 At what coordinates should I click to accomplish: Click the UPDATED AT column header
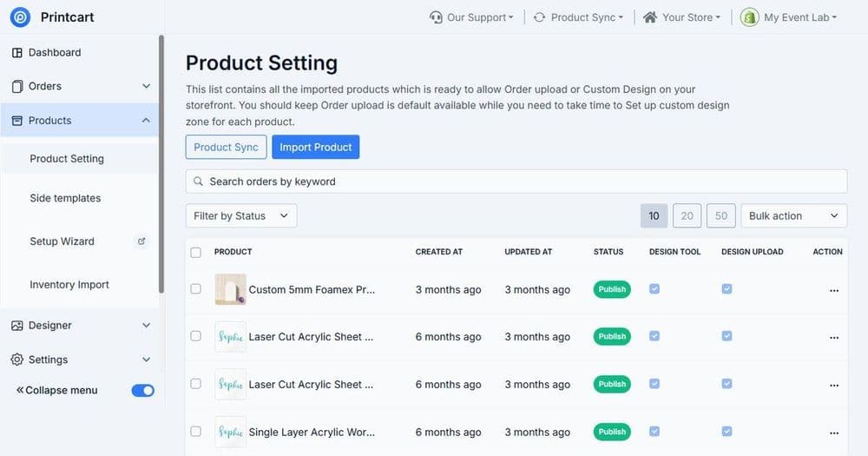click(528, 252)
